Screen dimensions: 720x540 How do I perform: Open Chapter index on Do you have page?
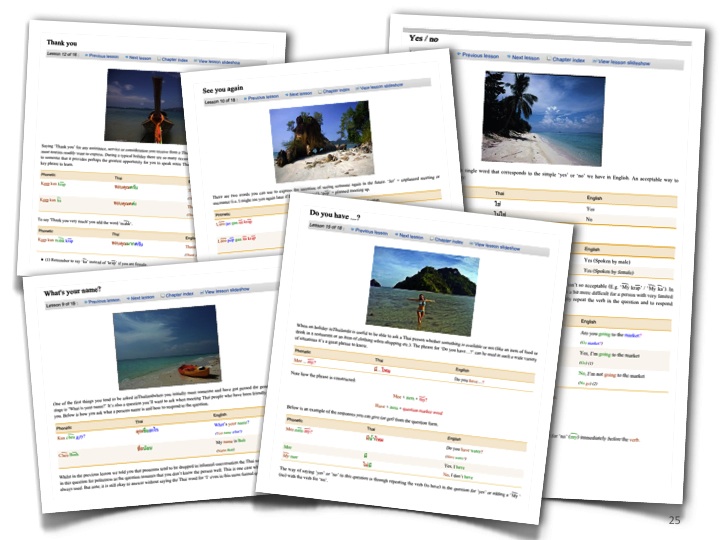pyautogui.click(x=449, y=241)
